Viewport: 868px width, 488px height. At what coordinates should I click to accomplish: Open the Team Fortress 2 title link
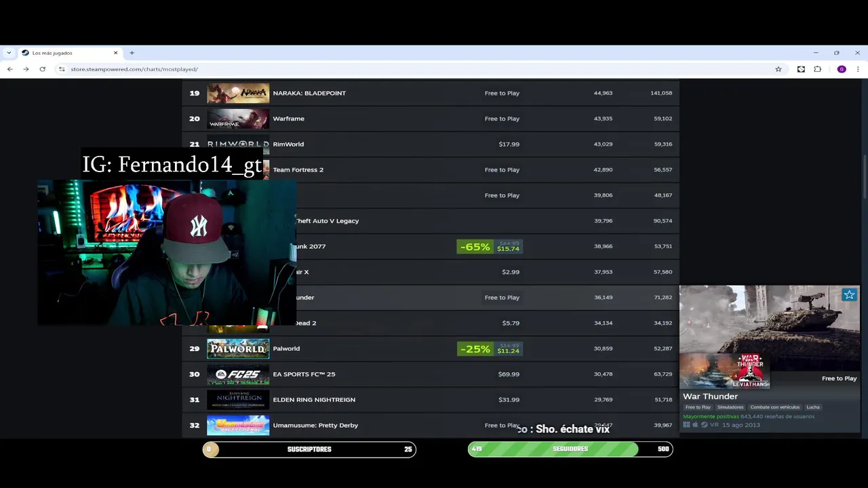point(298,169)
